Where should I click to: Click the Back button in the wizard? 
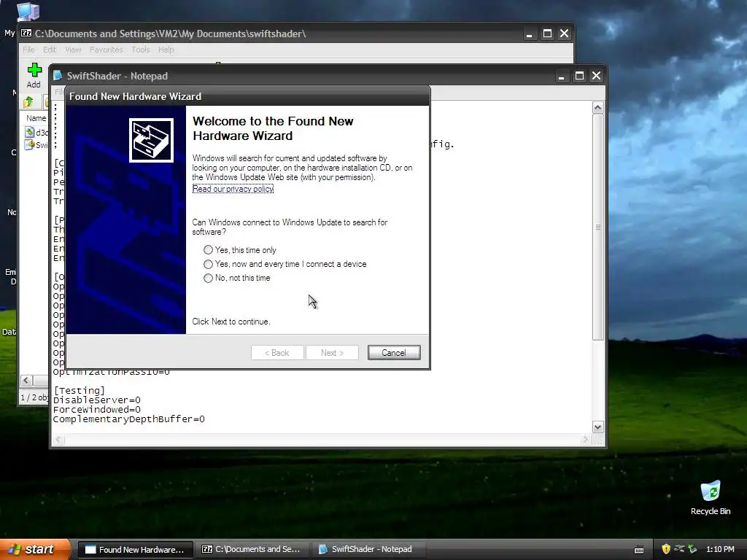277,353
